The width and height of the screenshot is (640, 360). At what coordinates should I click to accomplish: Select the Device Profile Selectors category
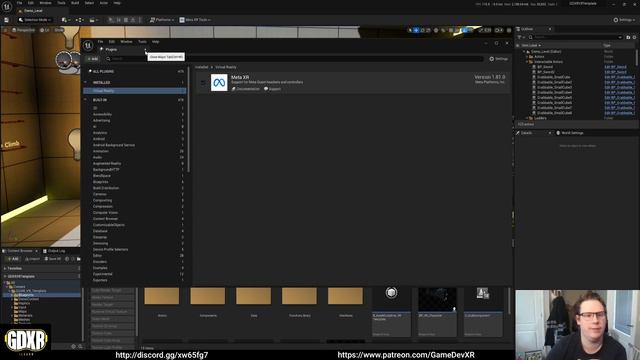(110, 249)
